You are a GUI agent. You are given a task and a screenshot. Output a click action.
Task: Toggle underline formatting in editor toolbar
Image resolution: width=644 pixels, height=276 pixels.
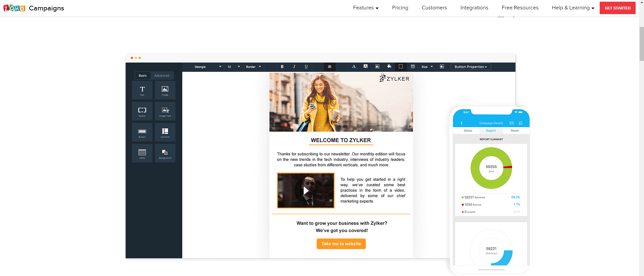coord(306,67)
